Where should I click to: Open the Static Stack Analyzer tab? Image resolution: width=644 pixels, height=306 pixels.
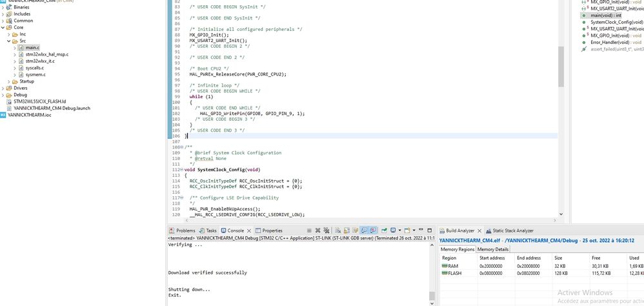[510, 230]
